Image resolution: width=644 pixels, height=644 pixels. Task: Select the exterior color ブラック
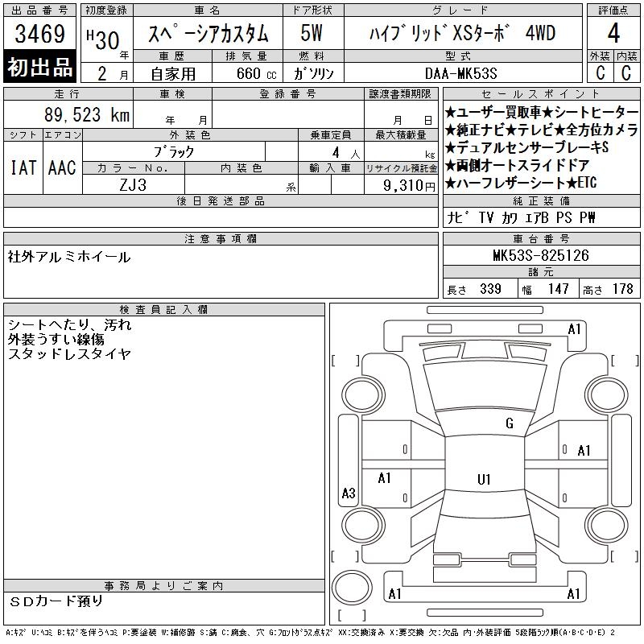coord(174,152)
